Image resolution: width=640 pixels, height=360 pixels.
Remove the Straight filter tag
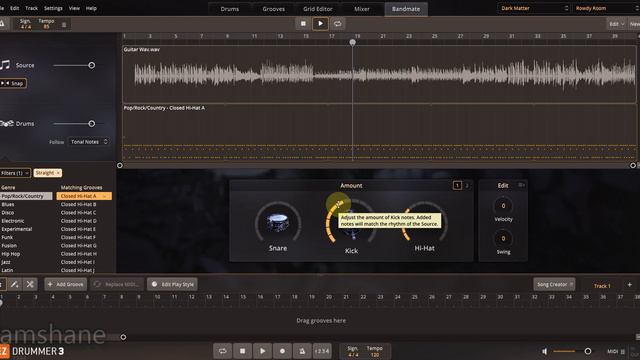point(58,173)
